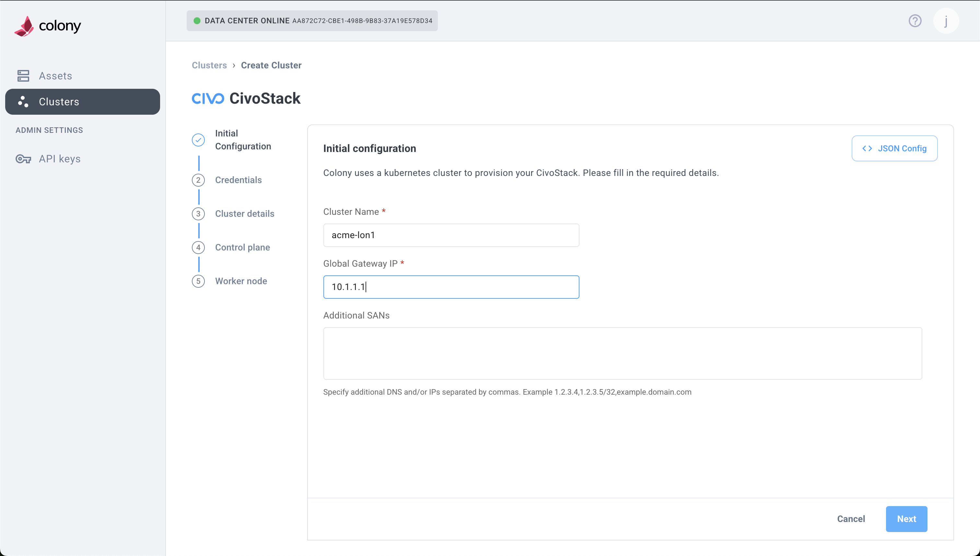Cancel cluster creation
This screenshot has width=980, height=556.
pos(850,519)
